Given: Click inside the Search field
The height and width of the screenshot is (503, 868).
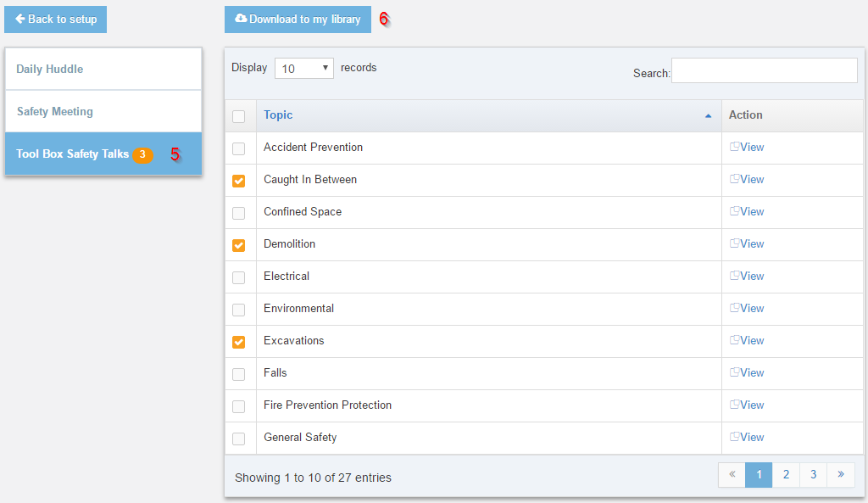Looking at the screenshot, I should point(763,70).
